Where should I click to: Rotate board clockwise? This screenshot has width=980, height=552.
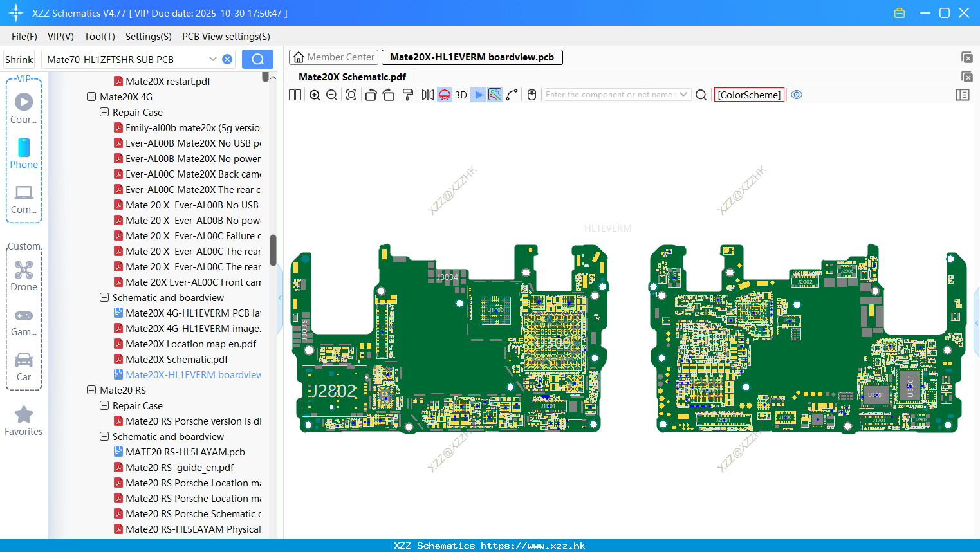click(389, 95)
